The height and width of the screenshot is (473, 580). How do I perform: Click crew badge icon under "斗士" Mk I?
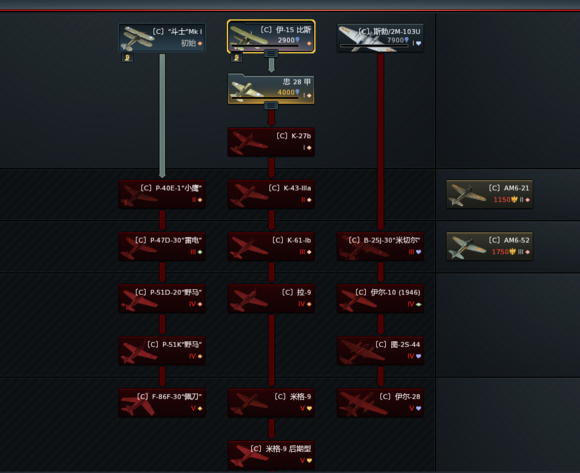[127, 58]
